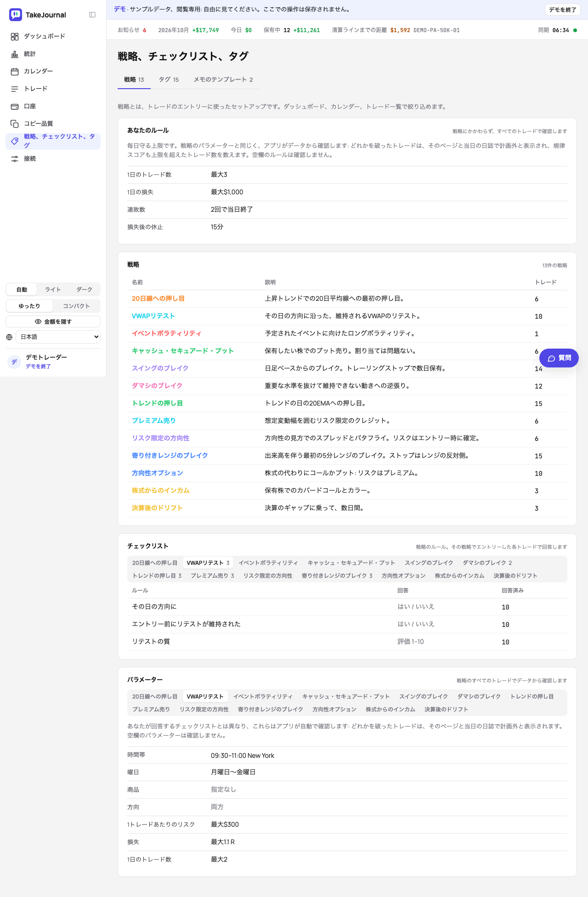Click the デモを終了 link under デモトレーダー

tap(38, 366)
